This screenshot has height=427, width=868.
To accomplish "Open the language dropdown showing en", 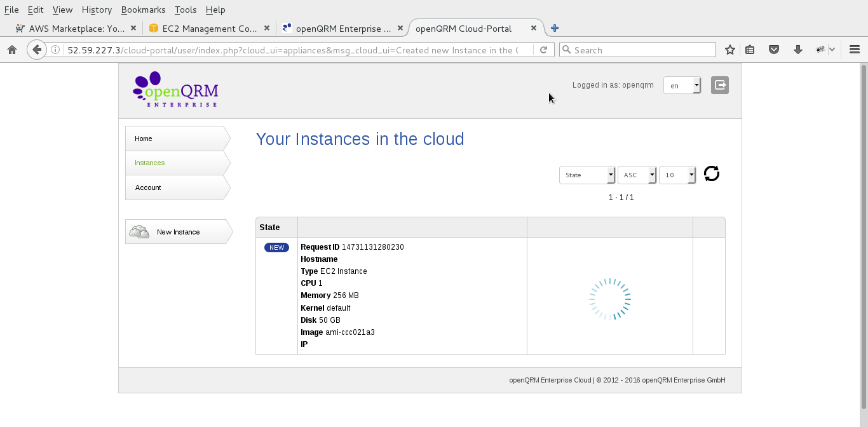I will (x=682, y=85).
